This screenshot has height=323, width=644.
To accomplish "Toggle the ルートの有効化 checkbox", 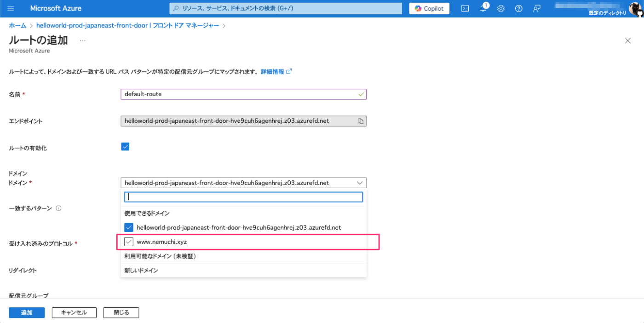I will coord(125,147).
